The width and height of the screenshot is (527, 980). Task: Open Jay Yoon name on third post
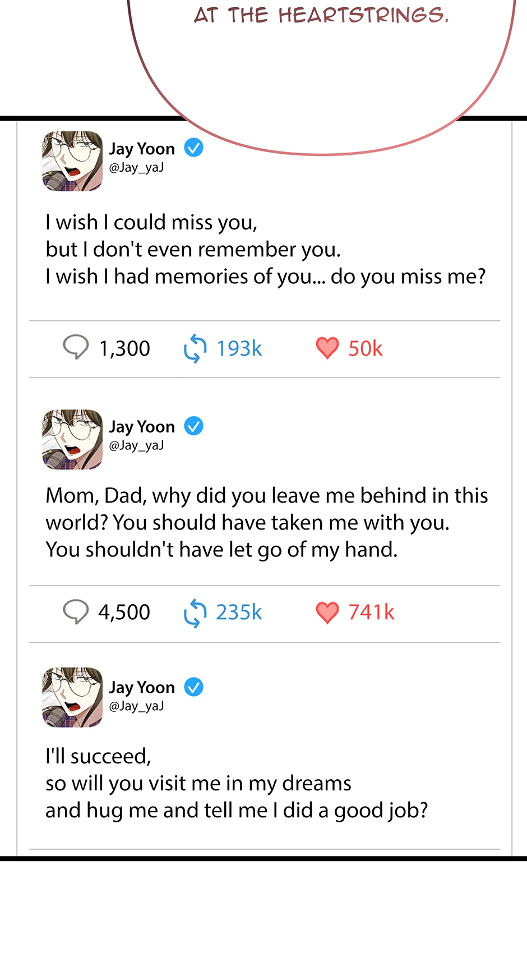tap(142, 687)
